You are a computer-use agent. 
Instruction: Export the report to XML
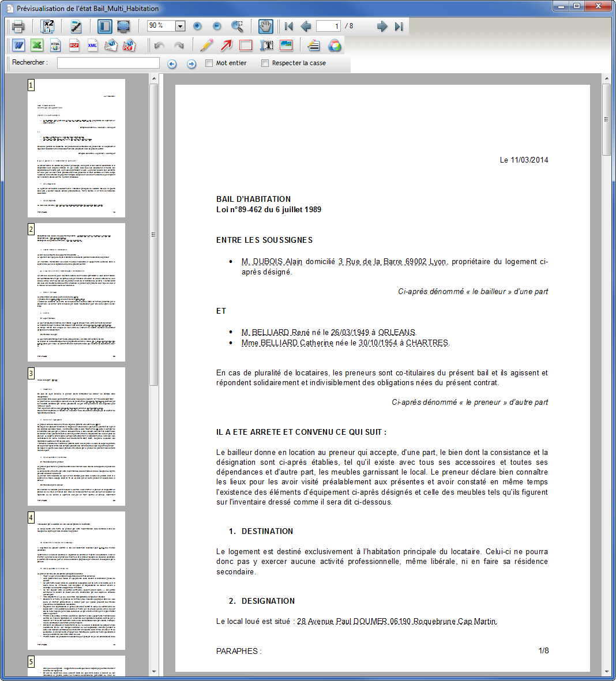92,46
